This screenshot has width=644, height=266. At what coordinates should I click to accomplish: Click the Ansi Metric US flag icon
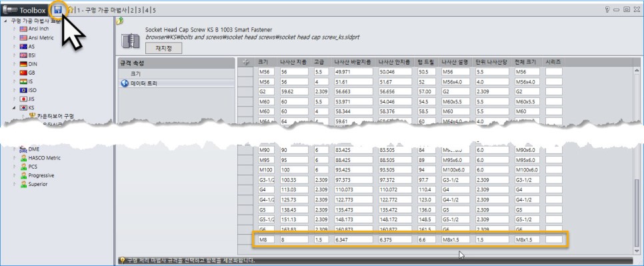click(23, 38)
